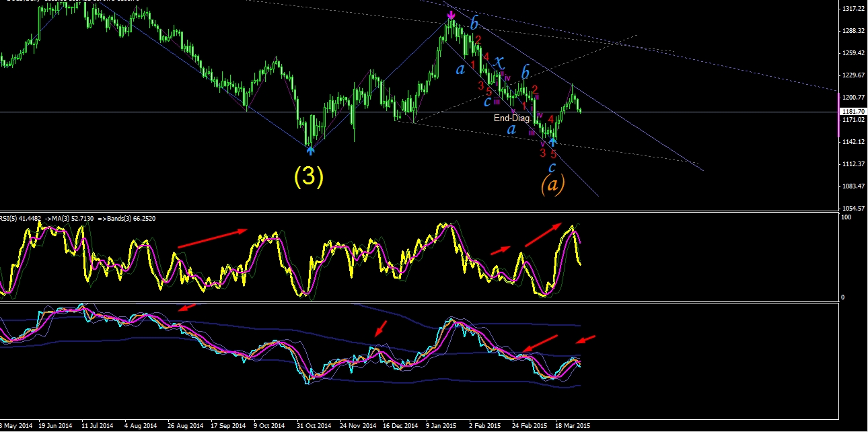Click the 1083.47 price axis label
Viewport: 868px width, 432px height.
(x=853, y=186)
